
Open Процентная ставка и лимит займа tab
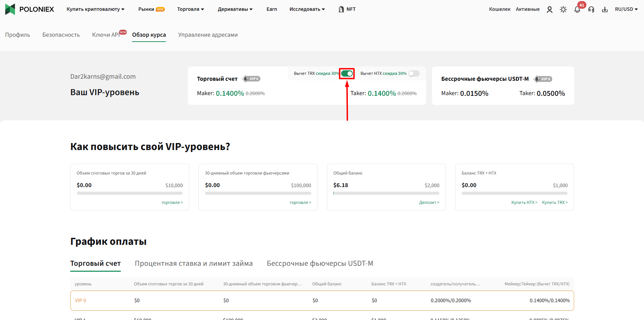tap(194, 263)
